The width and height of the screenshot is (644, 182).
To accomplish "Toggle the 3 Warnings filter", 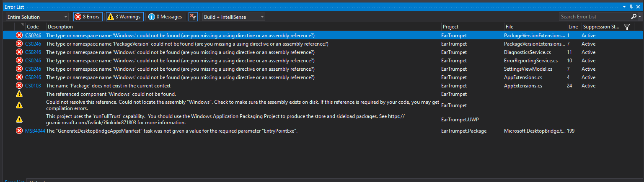I will coord(125,17).
